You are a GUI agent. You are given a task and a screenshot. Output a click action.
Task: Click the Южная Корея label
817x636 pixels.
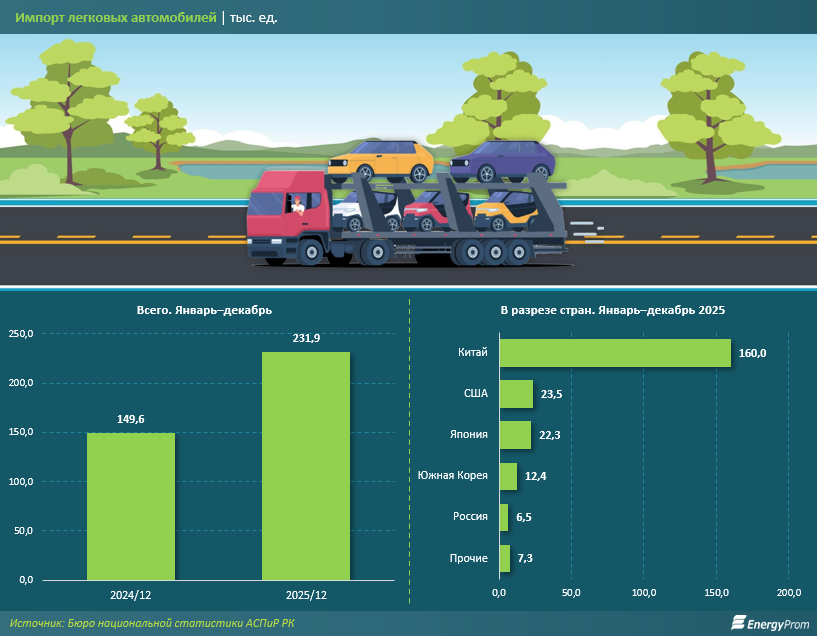453,476
